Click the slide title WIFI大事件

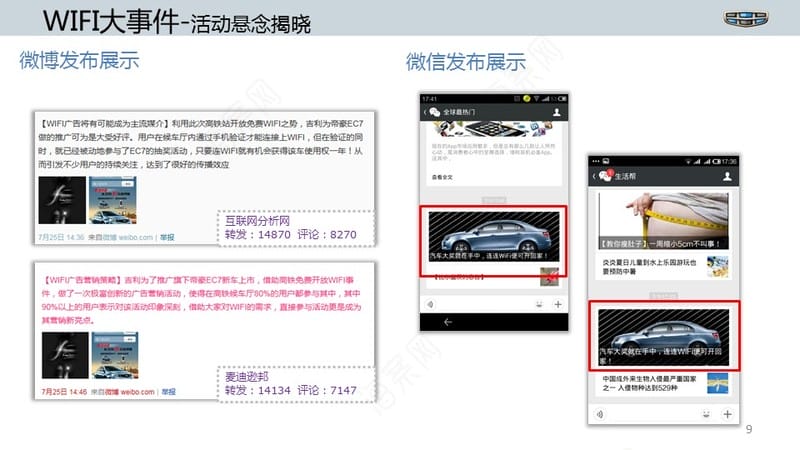click(111, 21)
